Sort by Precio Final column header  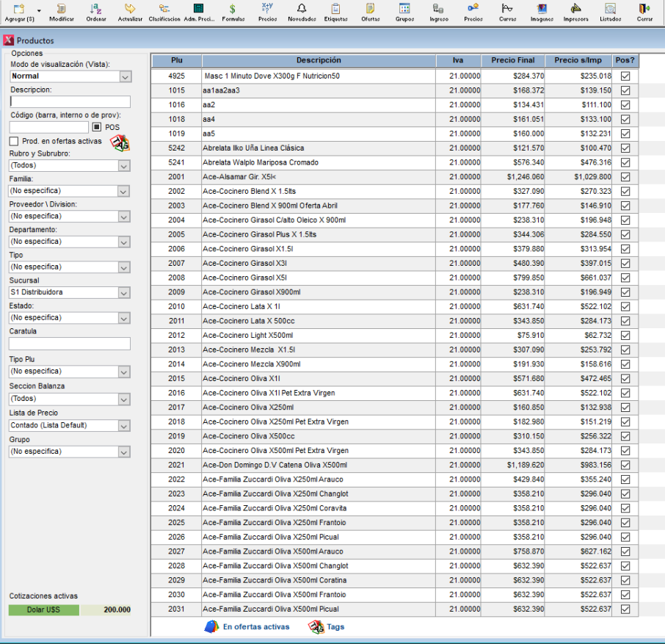coord(513,60)
